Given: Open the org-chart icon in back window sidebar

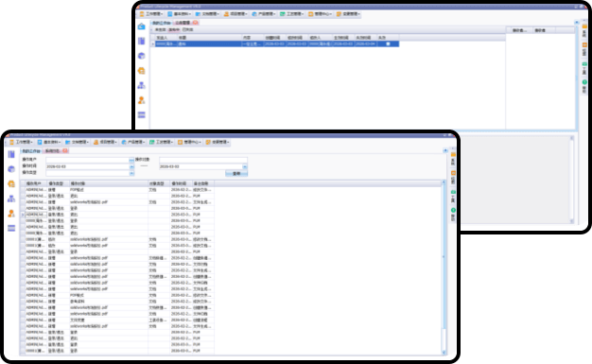Looking at the screenshot, I should point(142,85).
